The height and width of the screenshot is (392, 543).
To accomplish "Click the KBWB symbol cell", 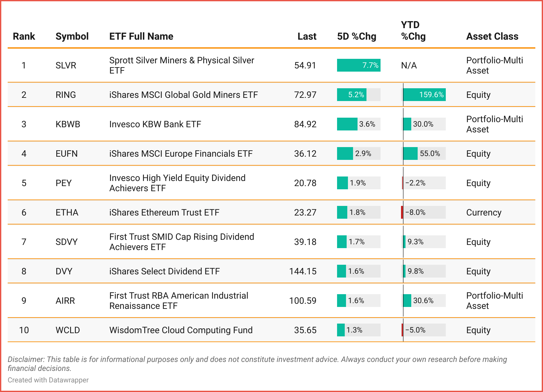I will (x=68, y=124).
